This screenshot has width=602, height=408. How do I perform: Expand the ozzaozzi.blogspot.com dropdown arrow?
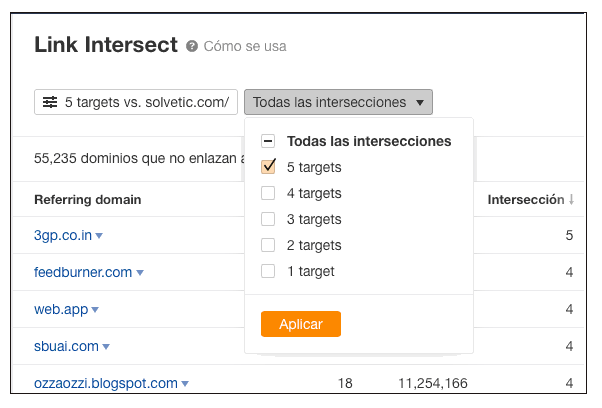point(185,384)
